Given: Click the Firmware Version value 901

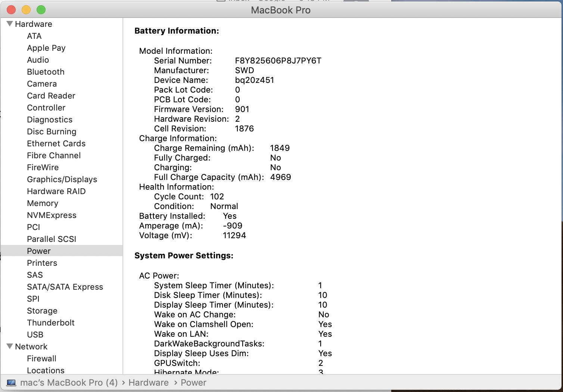Looking at the screenshot, I should (242, 109).
